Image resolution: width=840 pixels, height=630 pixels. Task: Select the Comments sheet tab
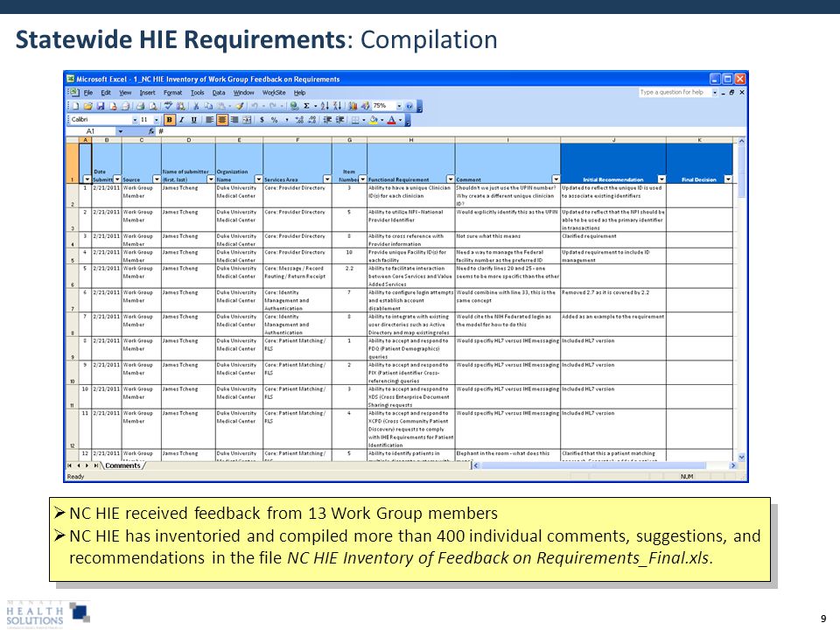(122, 465)
